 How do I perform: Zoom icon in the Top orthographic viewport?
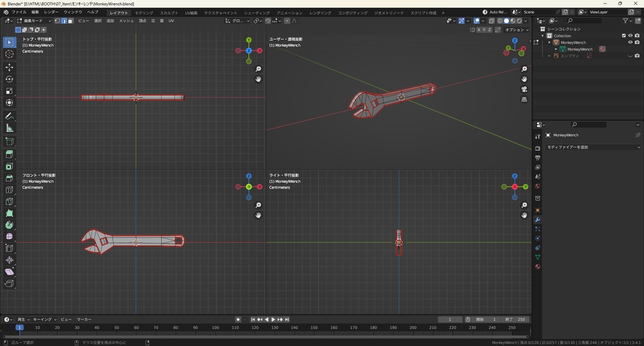pyautogui.click(x=258, y=69)
